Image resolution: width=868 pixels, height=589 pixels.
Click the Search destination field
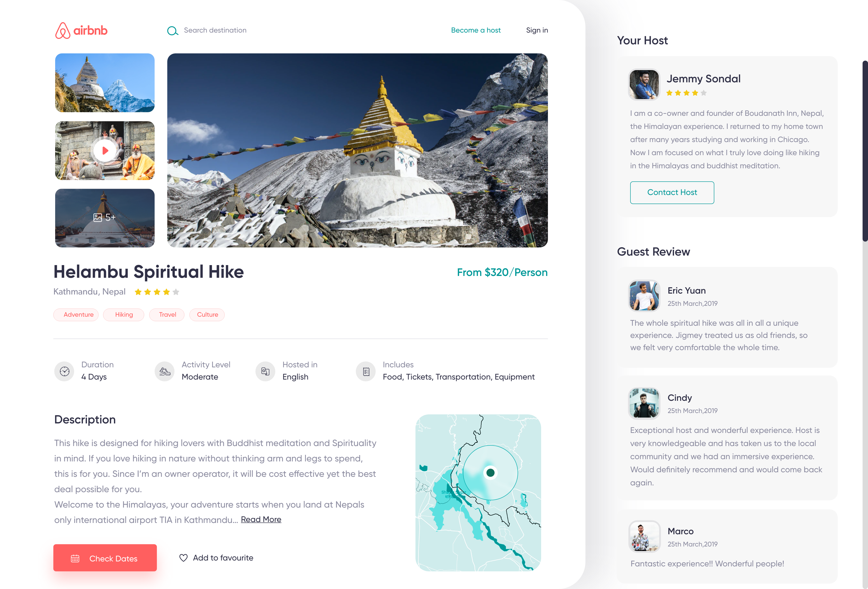tap(215, 30)
